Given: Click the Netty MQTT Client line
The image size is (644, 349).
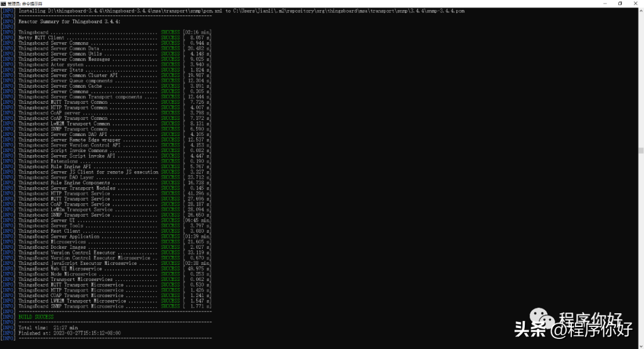Looking at the screenshot, I should pos(42,38).
